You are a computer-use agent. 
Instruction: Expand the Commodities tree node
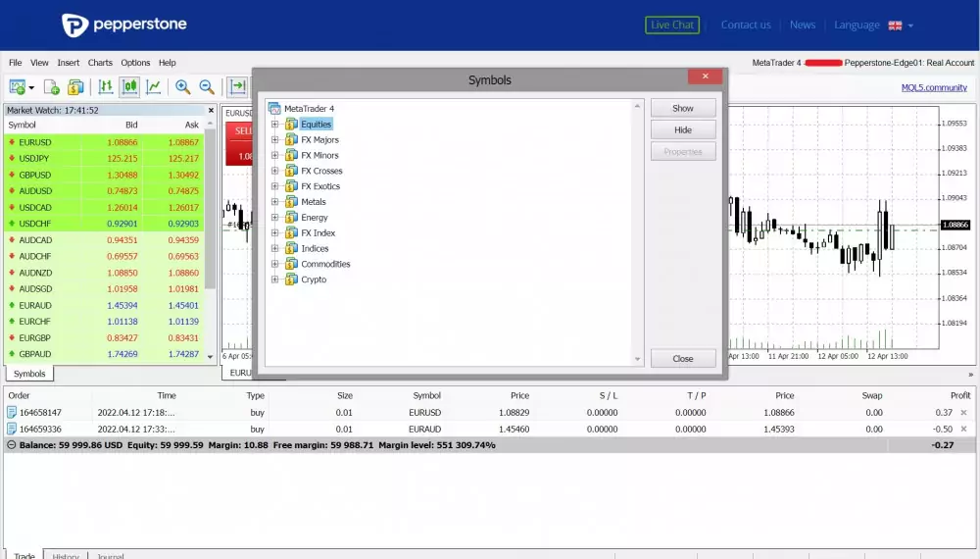(275, 264)
